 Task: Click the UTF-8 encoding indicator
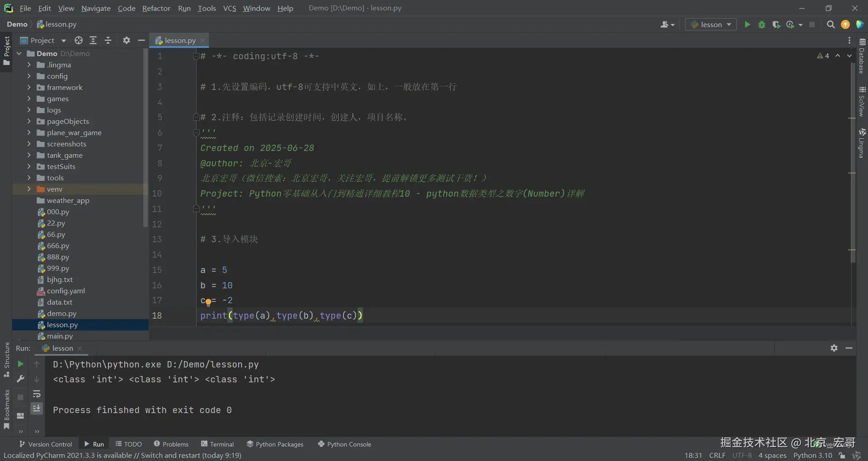[742, 456]
